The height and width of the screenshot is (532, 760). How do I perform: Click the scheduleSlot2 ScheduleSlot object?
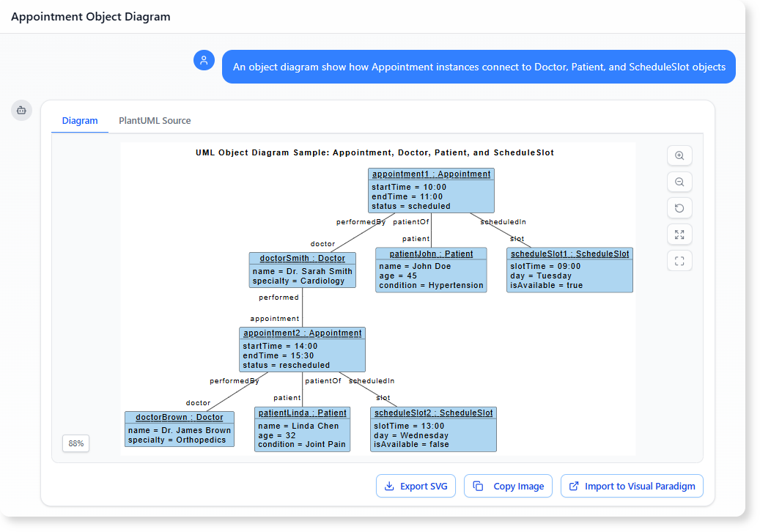tap(433, 429)
